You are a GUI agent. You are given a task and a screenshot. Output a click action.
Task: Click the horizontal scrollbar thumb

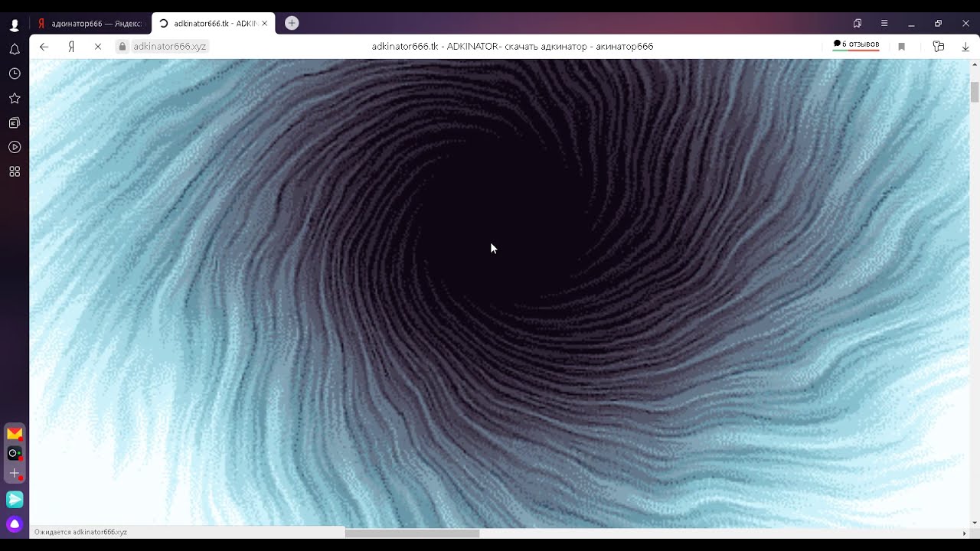click(x=412, y=533)
